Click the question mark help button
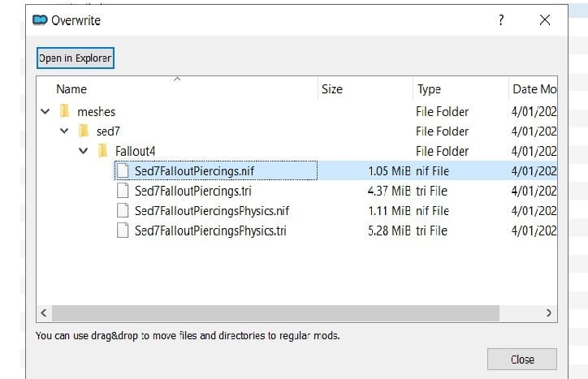 (501, 19)
